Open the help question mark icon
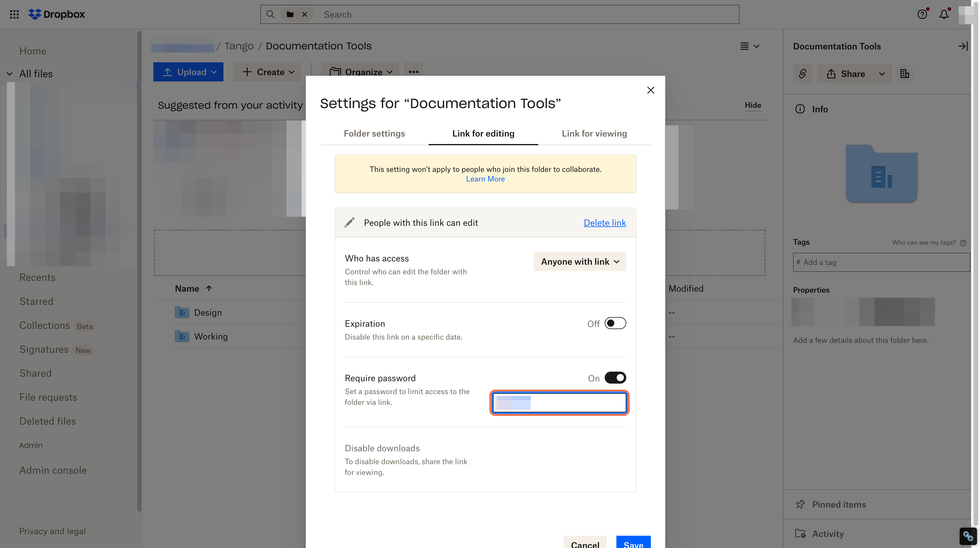This screenshot has width=980, height=548. coord(922,14)
